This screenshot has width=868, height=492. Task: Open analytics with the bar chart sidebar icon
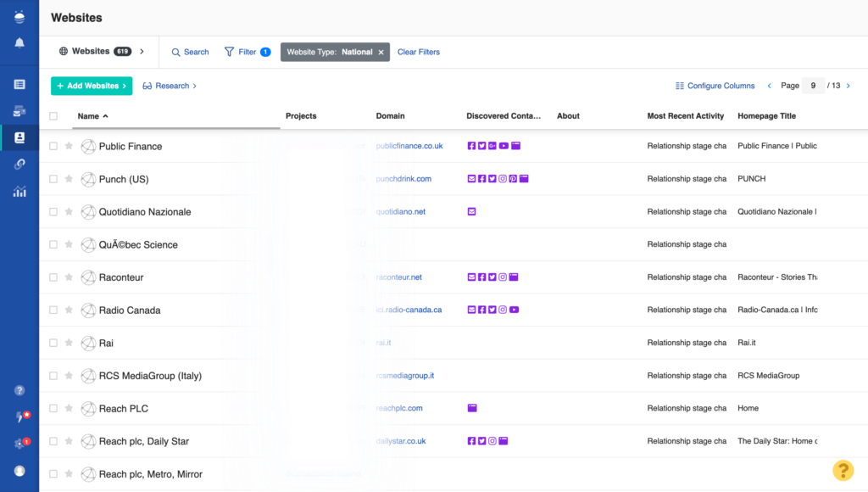(19, 191)
